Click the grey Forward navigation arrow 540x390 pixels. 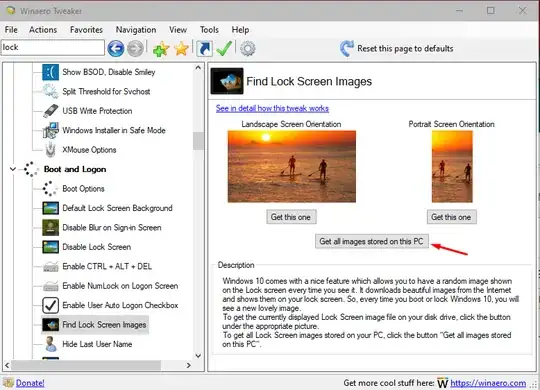point(135,49)
